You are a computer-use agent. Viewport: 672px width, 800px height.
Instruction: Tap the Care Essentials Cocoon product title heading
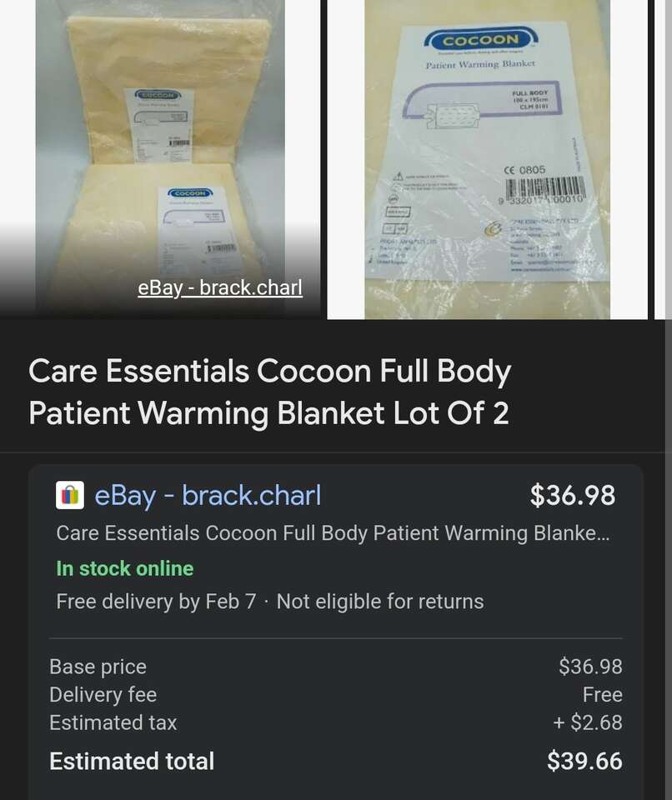pyautogui.click(x=269, y=392)
